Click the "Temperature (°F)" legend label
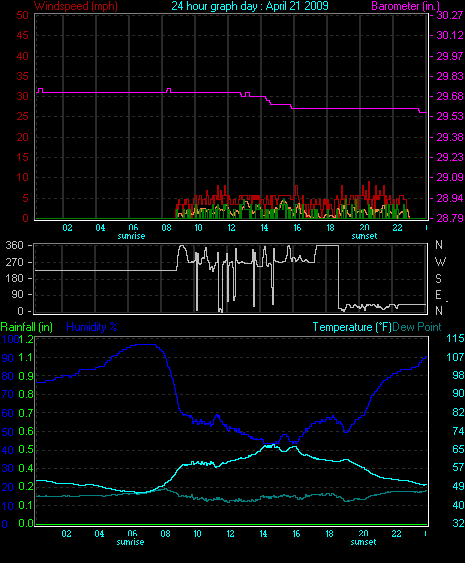 (352, 327)
